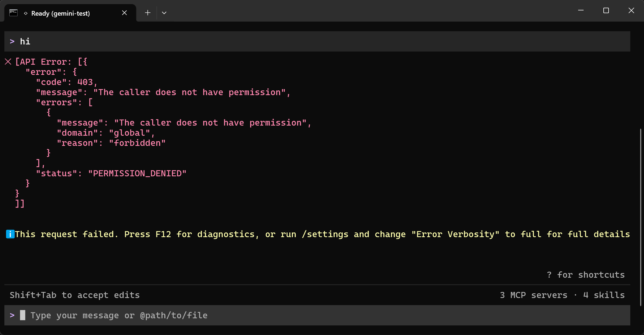Viewport: 644px width, 335px height.
Task: Click the prompt arrow in message input
Action: tap(12, 315)
